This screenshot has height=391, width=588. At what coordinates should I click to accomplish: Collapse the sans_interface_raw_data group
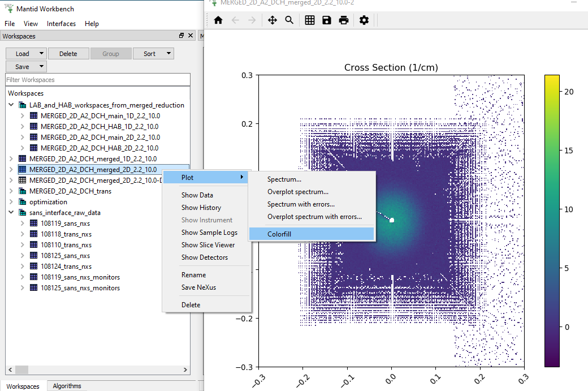click(11, 213)
